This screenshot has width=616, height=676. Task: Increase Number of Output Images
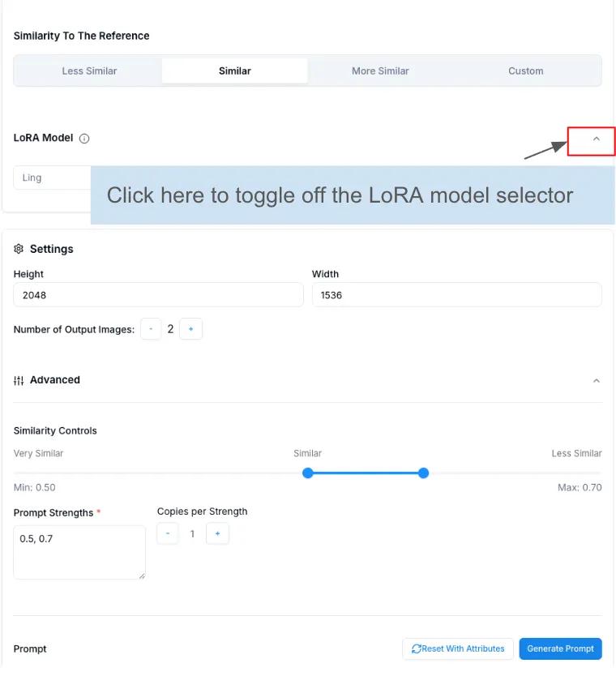tap(191, 328)
